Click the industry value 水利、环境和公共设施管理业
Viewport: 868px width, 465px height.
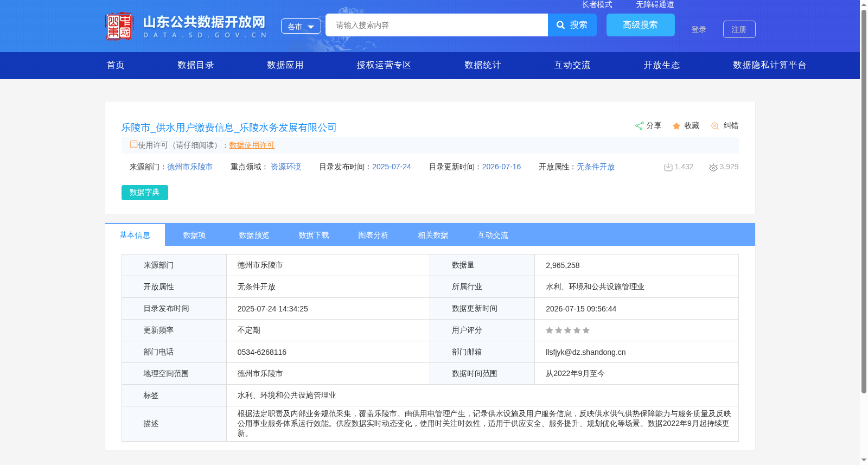tap(595, 287)
